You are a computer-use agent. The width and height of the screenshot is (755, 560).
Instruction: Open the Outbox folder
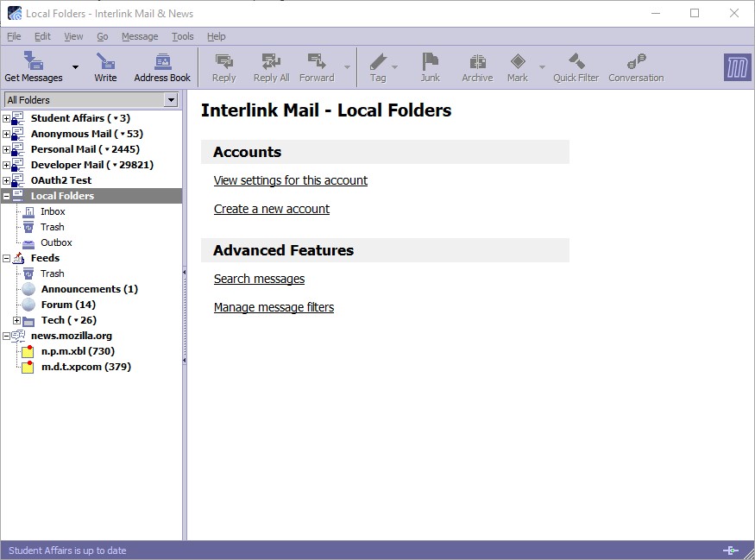click(x=56, y=242)
